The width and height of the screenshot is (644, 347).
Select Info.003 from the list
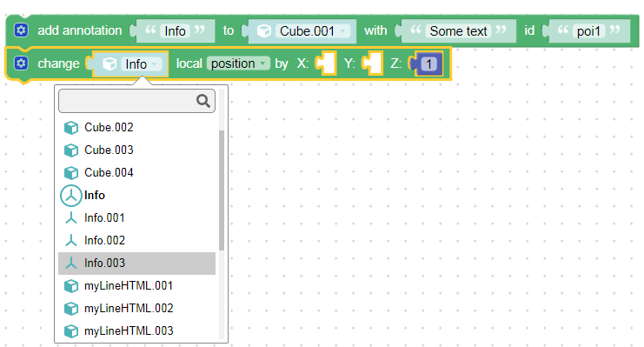click(136, 264)
